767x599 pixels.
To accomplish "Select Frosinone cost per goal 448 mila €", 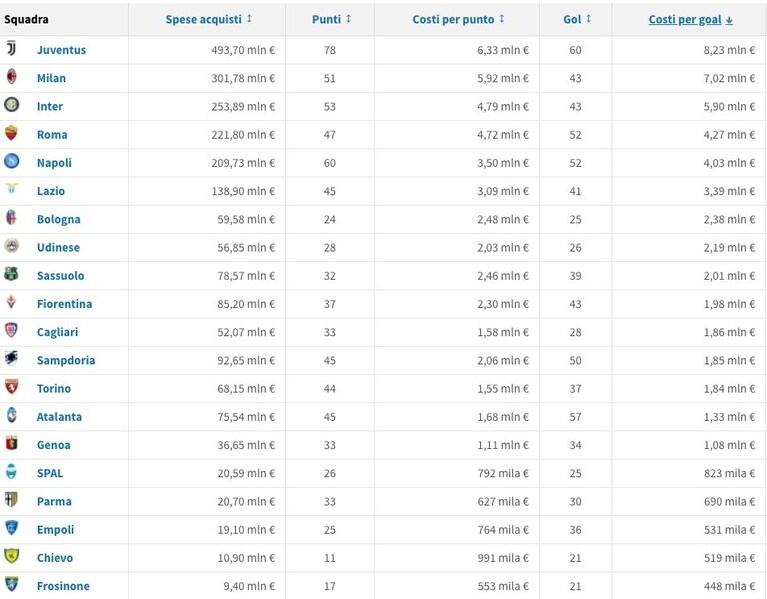I will [729, 586].
